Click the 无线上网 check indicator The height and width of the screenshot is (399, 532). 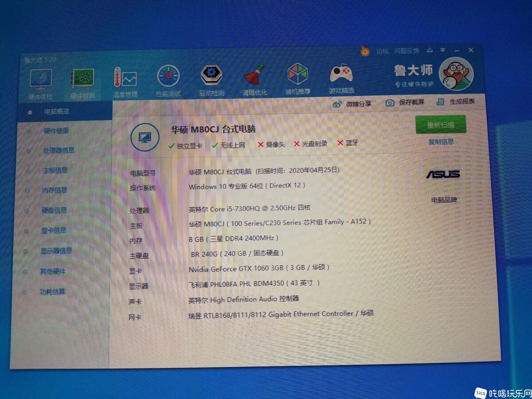pos(228,145)
